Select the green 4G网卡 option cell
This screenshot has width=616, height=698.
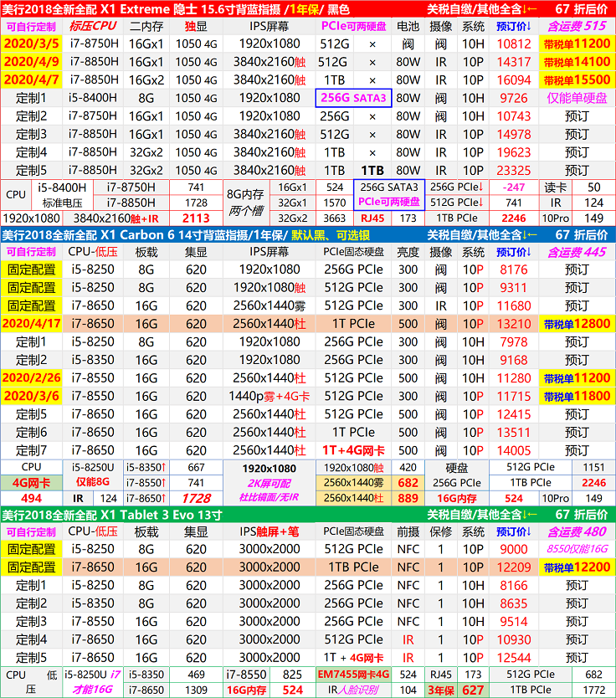tap(33, 482)
